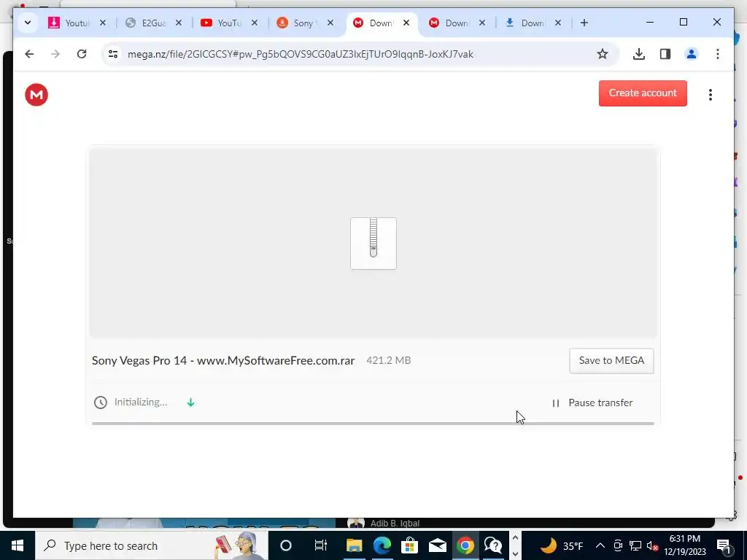Click the clock icon beside Initializing
This screenshot has height=560, width=747.
tap(101, 402)
